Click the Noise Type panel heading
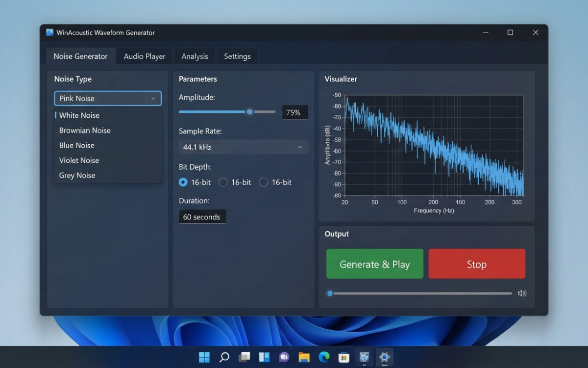 (73, 79)
